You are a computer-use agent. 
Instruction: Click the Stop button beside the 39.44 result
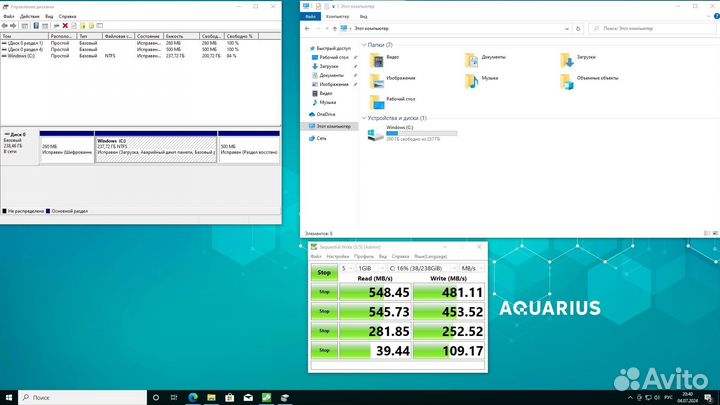pyautogui.click(x=324, y=350)
